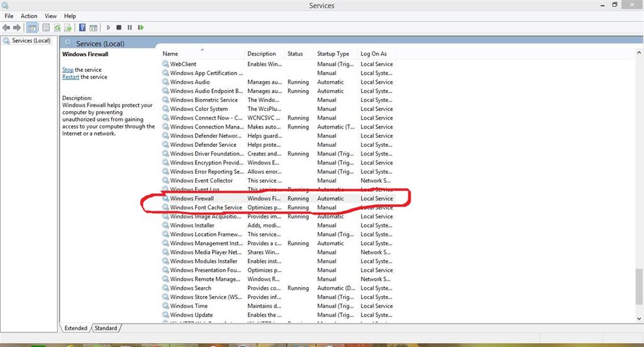Click the gear icon beside Windows Biometric Service
This screenshot has height=347, width=644.
pos(165,100)
